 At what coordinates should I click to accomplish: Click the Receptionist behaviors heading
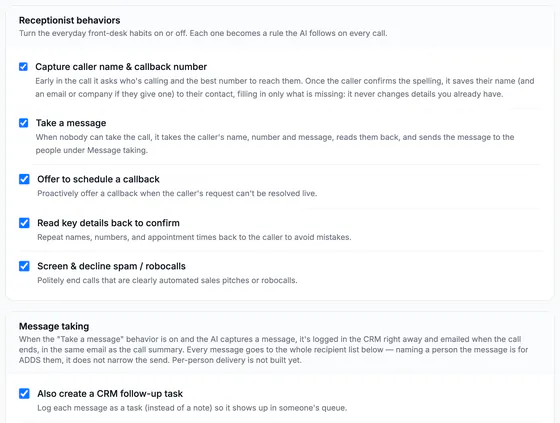70,20
